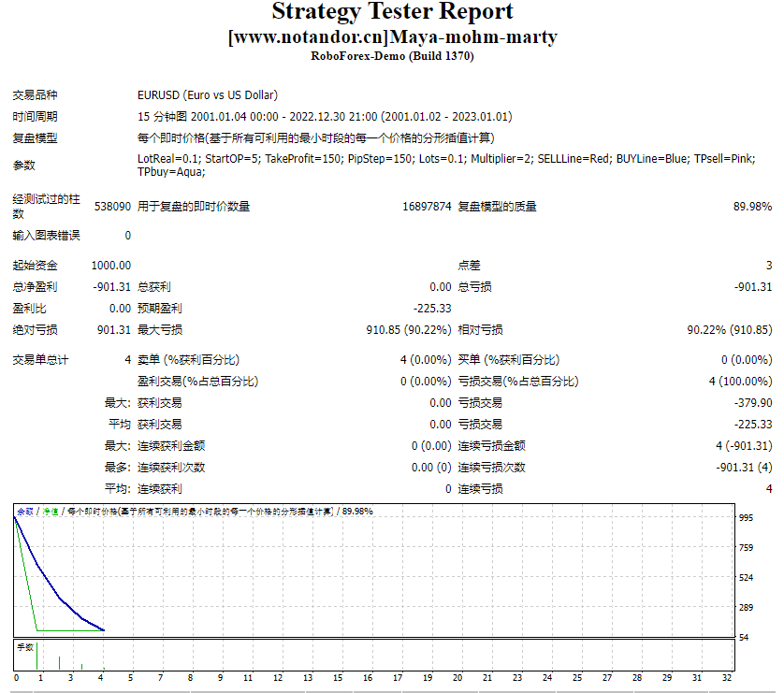784x693 pixels.
Task: Click the bars tested value 538090
Action: click(x=112, y=207)
